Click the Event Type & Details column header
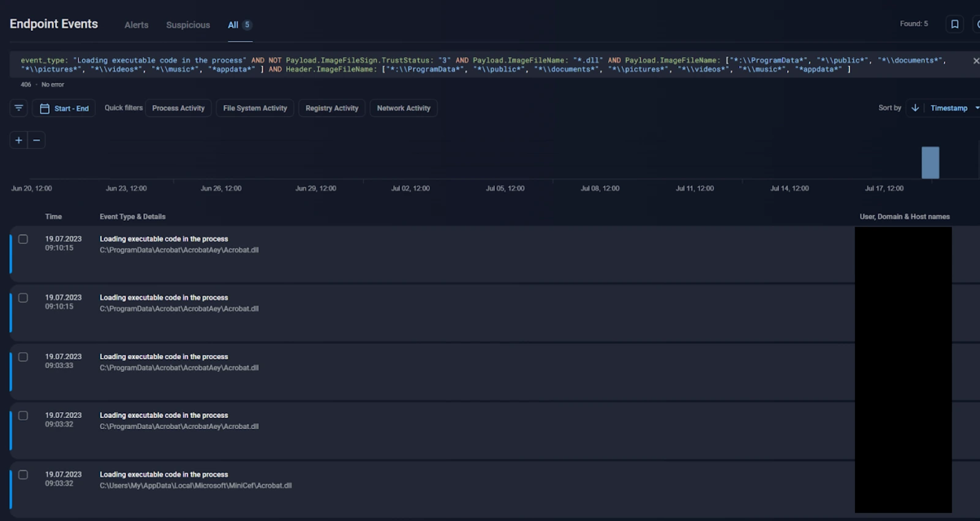 click(x=132, y=216)
